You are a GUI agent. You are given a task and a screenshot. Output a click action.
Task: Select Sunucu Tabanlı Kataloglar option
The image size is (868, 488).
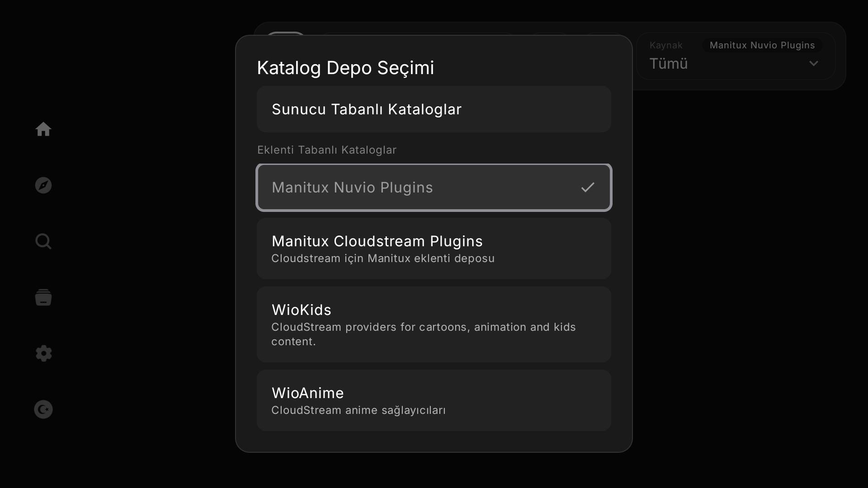point(434,109)
